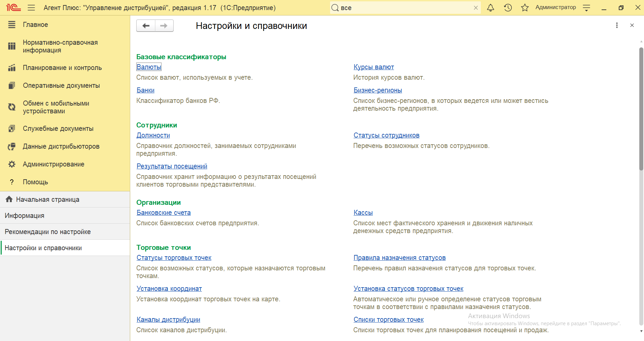Click the hamburger main menu icon
Viewport: 644px width, 341px height.
point(31,8)
